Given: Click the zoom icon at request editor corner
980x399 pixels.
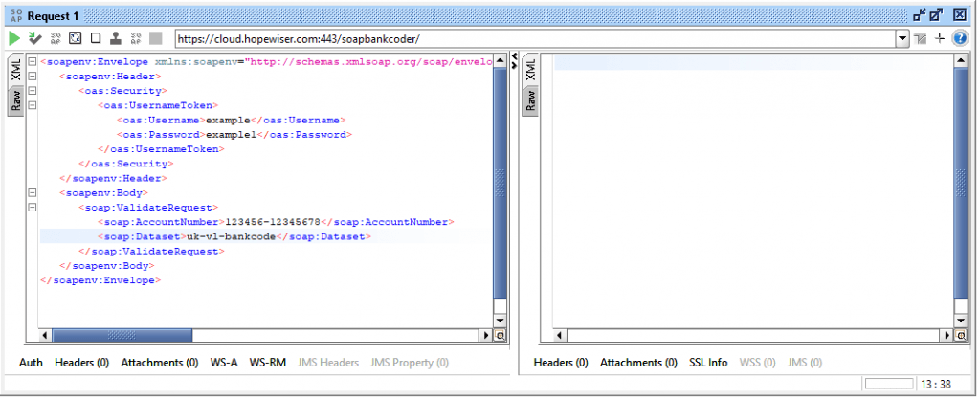Looking at the screenshot, I should point(500,336).
